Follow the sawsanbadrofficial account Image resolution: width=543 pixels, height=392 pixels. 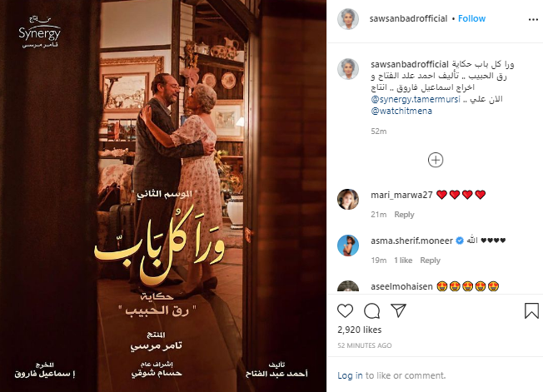[471, 18]
